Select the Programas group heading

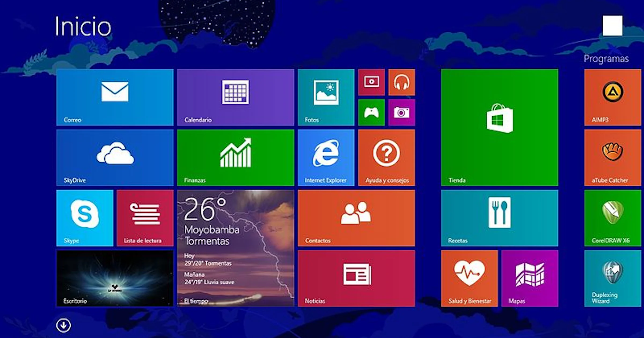click(x=606, y=58)
